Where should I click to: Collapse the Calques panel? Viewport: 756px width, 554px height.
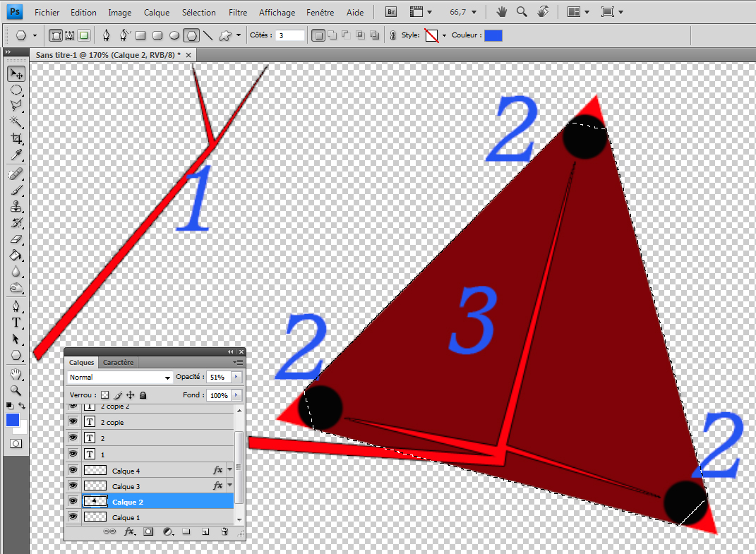[x=231, y=351]
